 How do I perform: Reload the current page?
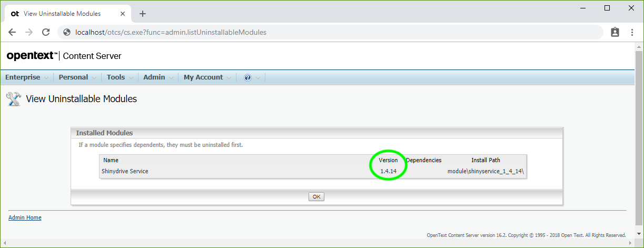point(46,32)
